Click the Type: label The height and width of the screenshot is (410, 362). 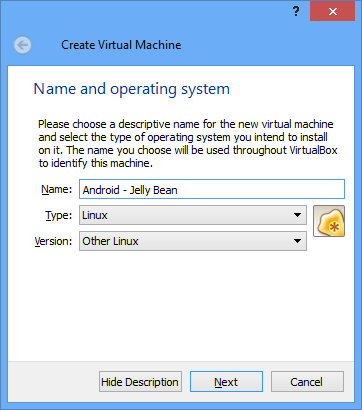coord(58,215)
